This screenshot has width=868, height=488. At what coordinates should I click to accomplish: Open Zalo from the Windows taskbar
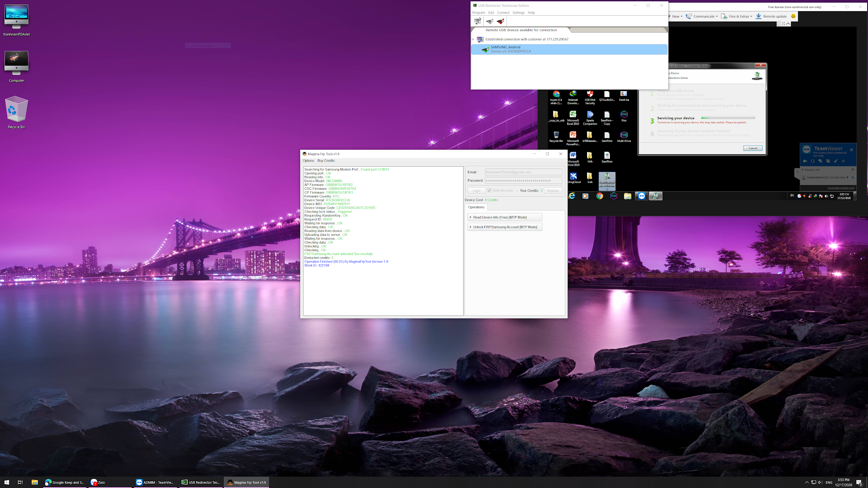point(98,482)
